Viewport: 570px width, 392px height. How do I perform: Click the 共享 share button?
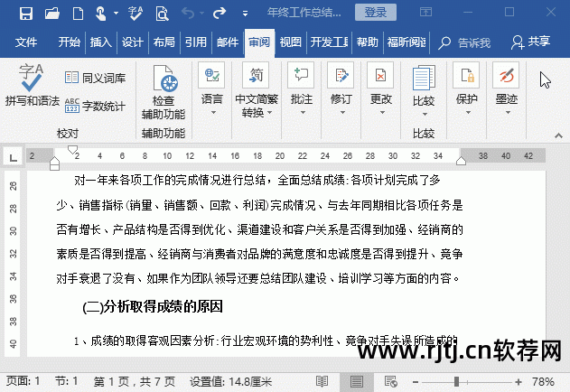(x=531, y=42)
